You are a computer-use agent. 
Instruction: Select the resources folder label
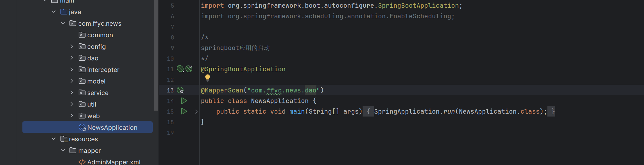tap(83, 139)
